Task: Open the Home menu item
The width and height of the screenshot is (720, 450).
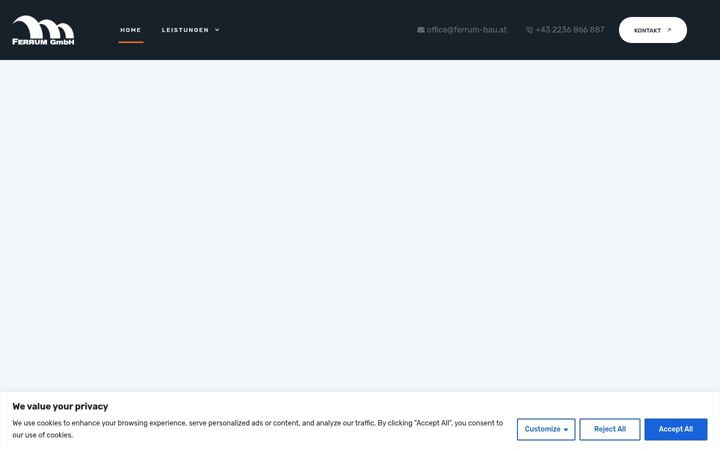Action: tap(131, 30)
